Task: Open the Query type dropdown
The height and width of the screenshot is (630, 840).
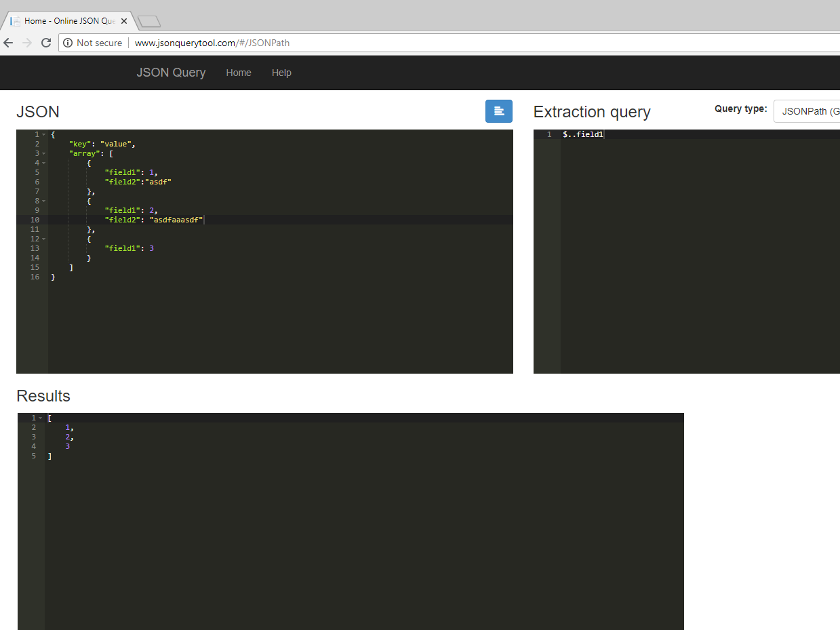Action: pos(807,111)
